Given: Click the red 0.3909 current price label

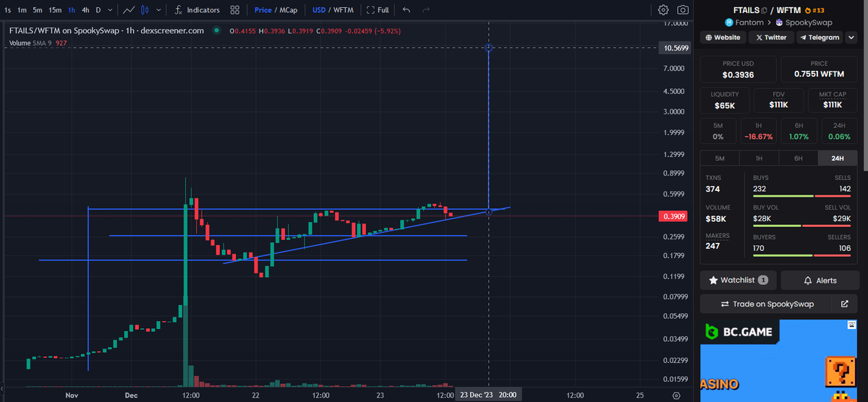Looking at the screenshot, I should (x=675, y=215).
